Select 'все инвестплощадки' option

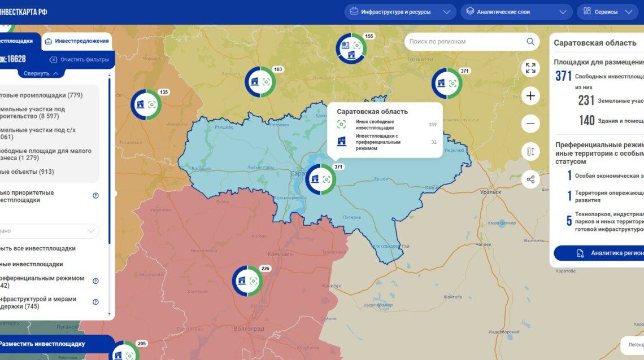pyautogui.click(x=38, y=248)
